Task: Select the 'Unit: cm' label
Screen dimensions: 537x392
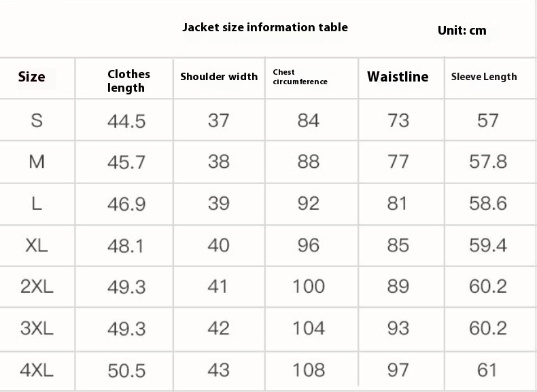Action: click(462, 31)
